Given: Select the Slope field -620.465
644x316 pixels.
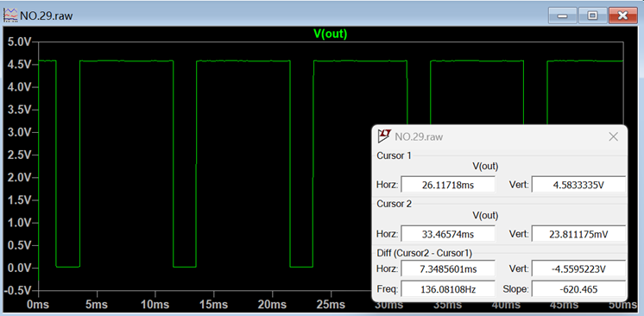Looking at the screenshot, I should [578, 289].
